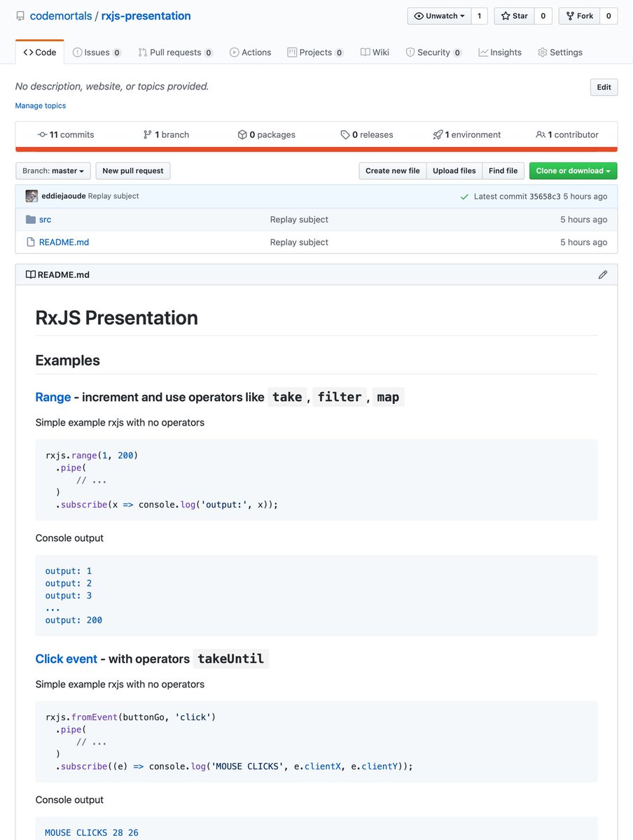Expand the Clone or download menu
Screen dimensions: 633x840
pos(573,171)
